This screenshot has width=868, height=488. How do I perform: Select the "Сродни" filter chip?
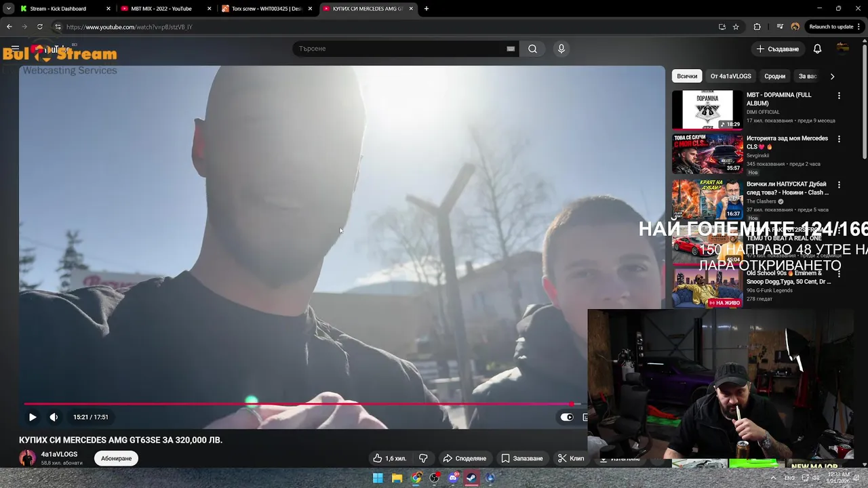coord(774,77)
